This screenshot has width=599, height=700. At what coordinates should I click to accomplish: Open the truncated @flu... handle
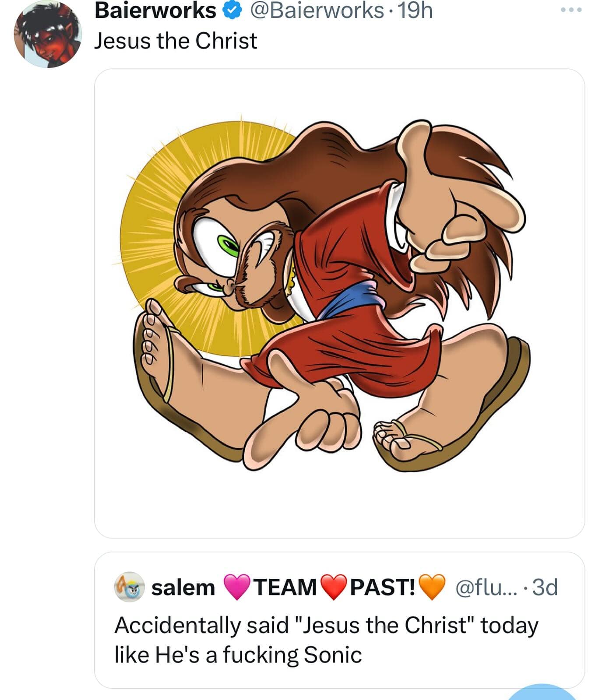[x=486, y=587]
